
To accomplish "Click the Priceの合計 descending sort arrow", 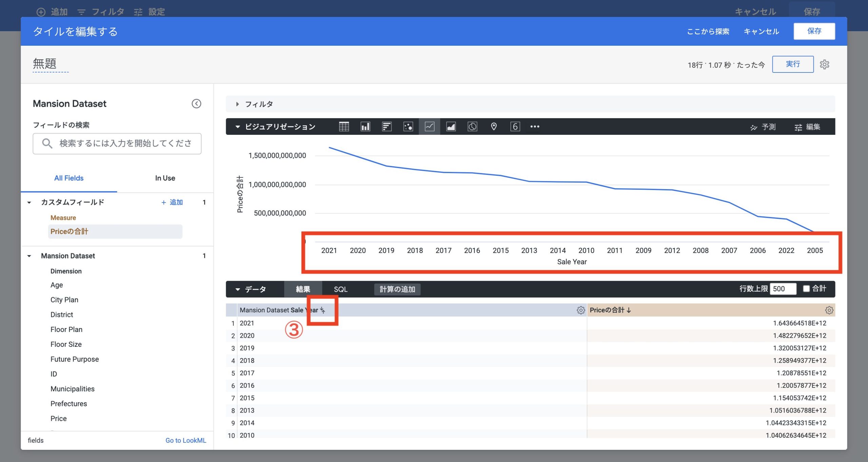I will 629,310.
